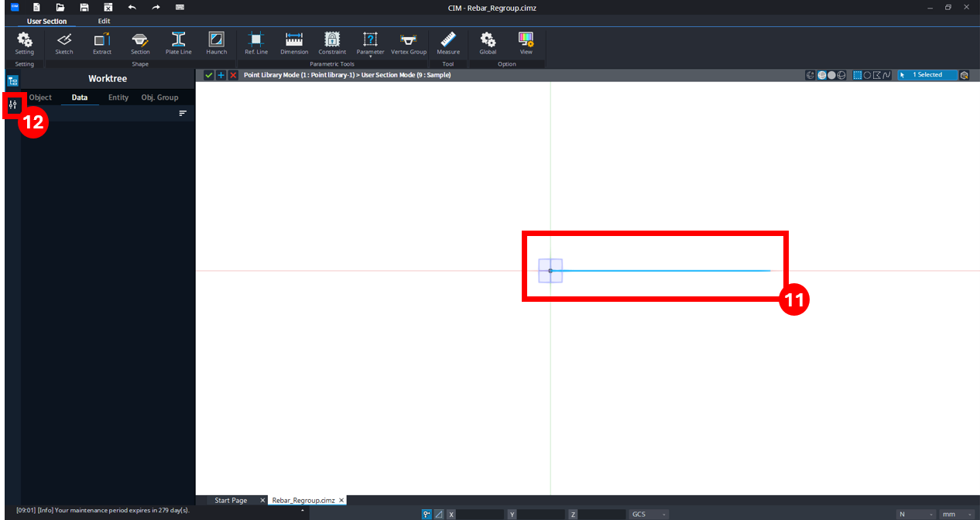980x520 pixels.
Task: Click the blue plus icon in mode bar
Action: pyautogui.click(x=221, y=75)
